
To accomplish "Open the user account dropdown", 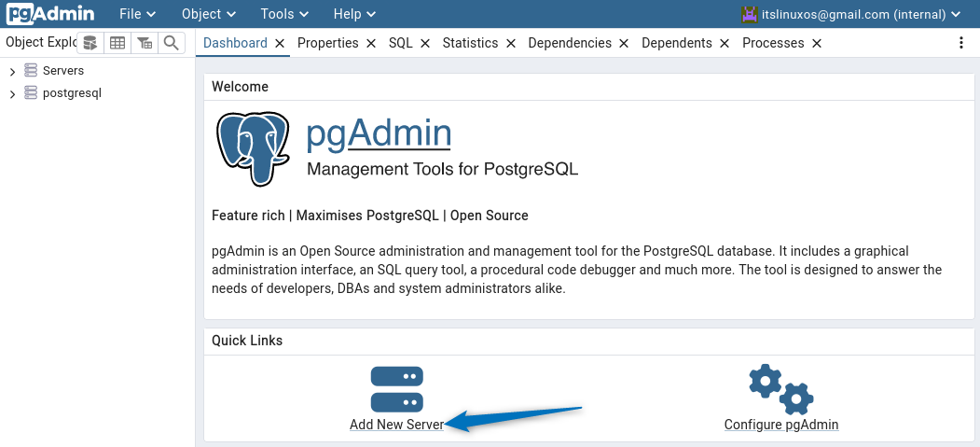I will 850,14.
